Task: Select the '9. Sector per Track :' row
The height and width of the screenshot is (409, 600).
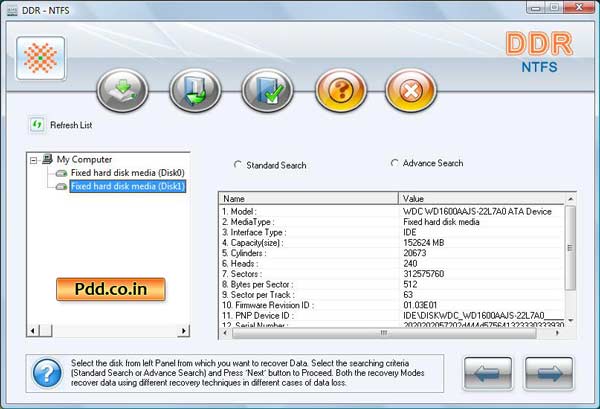Action: (x=391, y=295)
